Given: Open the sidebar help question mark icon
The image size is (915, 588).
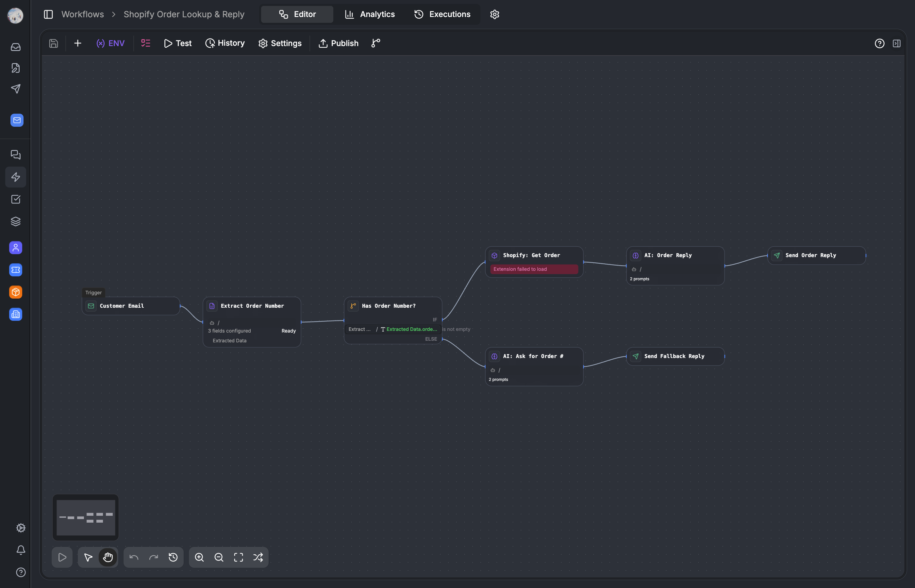Looking at the screenshot, I should [21, 572].
